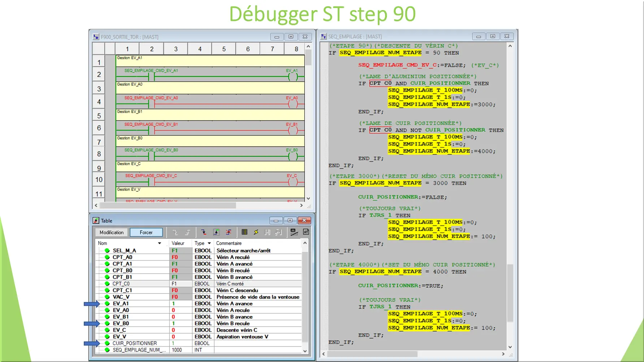
Task: Open the Nom column filter dropdown
Action: tap(160, 243)
